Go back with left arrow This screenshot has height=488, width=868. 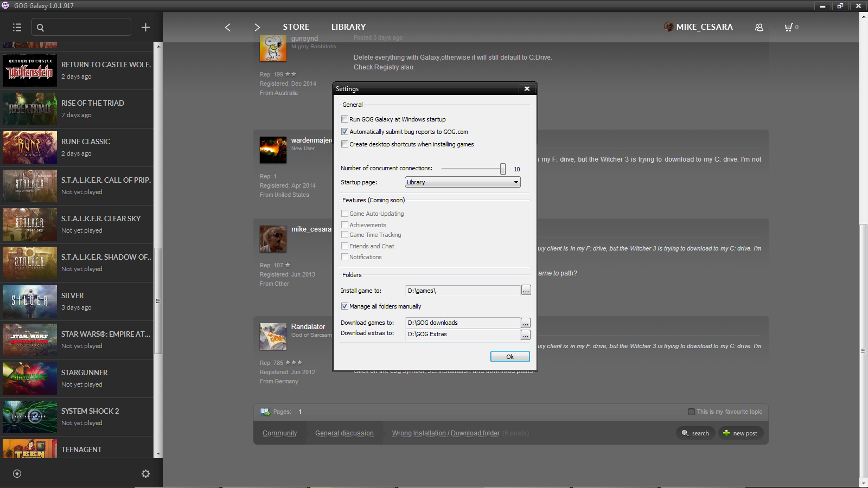click(x=228, y=27)
